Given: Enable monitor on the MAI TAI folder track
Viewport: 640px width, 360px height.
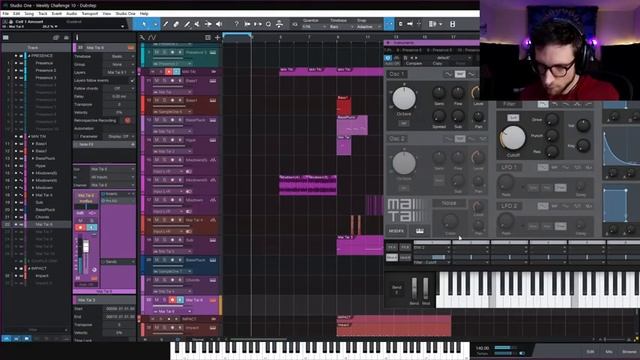Looking at the screenshot, I should tap(176, 72).
